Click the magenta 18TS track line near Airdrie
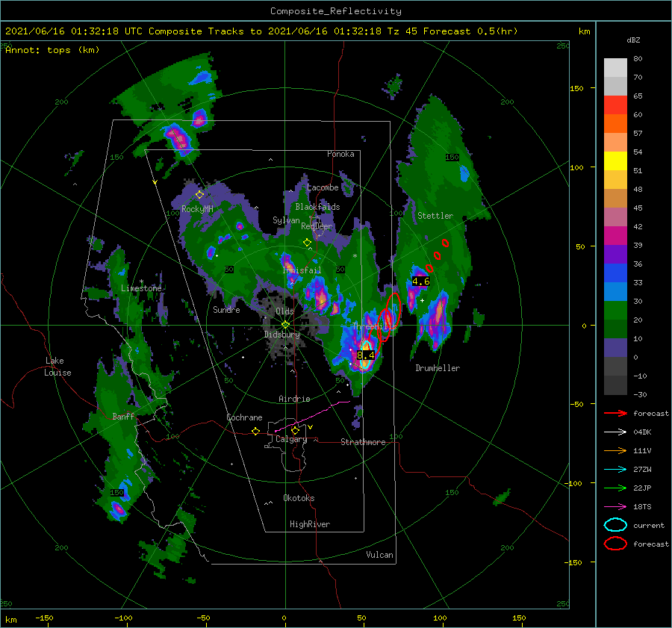The image size is (672, 628). (312, 417)
